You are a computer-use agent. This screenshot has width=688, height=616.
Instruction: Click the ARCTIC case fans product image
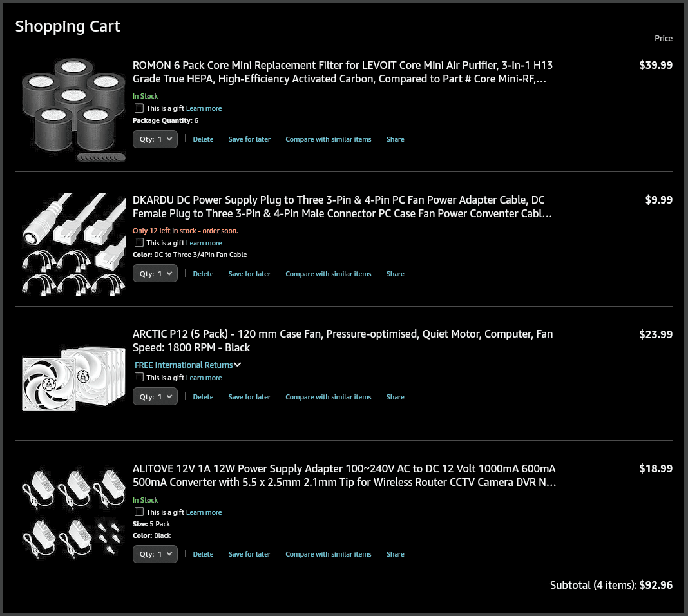pyautogui.click(x=73, y=380)
